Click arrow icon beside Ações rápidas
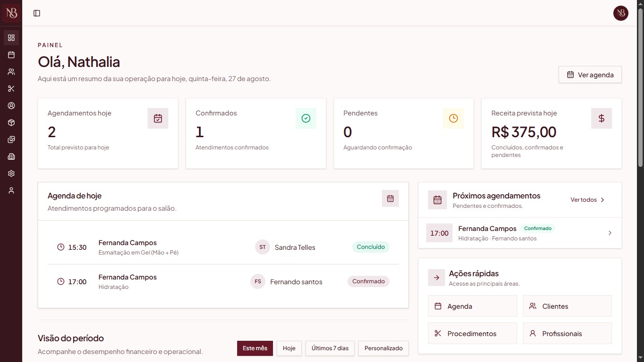Viewport: 644px width, 362px height. coord(437,278)
